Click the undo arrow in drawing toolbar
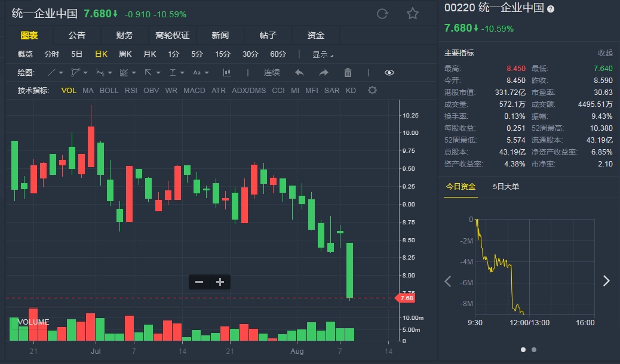The width and height of the screenshot is (620, 364). (x=299, y=73)
